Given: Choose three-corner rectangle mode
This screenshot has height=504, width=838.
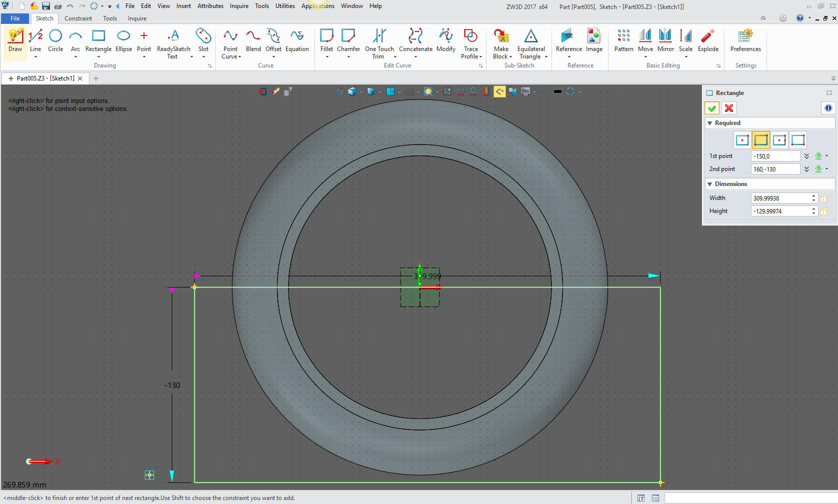Looking at the screenshot, I should point(798,140).
